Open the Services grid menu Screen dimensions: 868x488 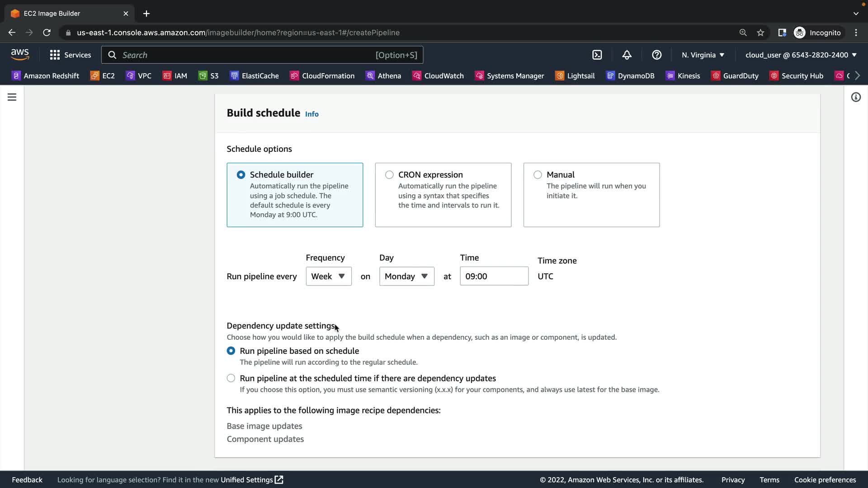pos(70,55)
